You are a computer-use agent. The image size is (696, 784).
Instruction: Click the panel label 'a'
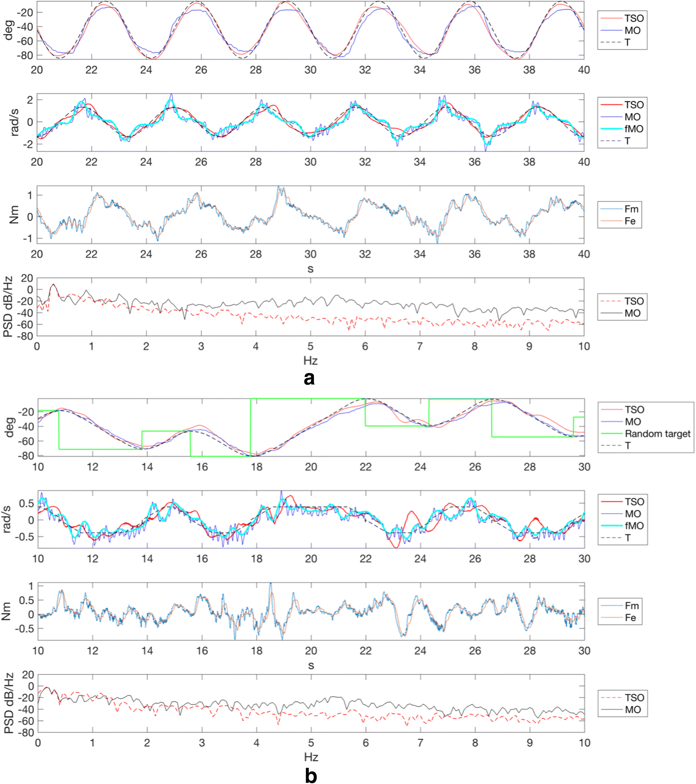(x=309, y=378)
